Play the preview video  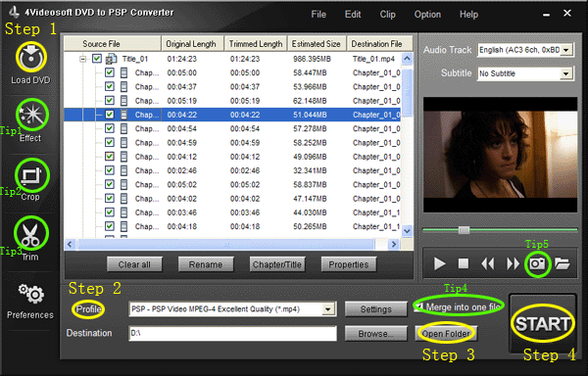439,263
